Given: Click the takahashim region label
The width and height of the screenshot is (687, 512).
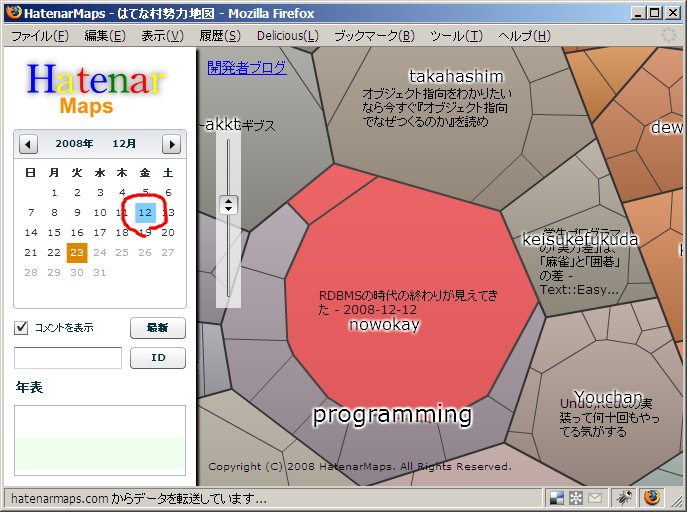Looking at the screenshot, I should click(x=456, y=77).
